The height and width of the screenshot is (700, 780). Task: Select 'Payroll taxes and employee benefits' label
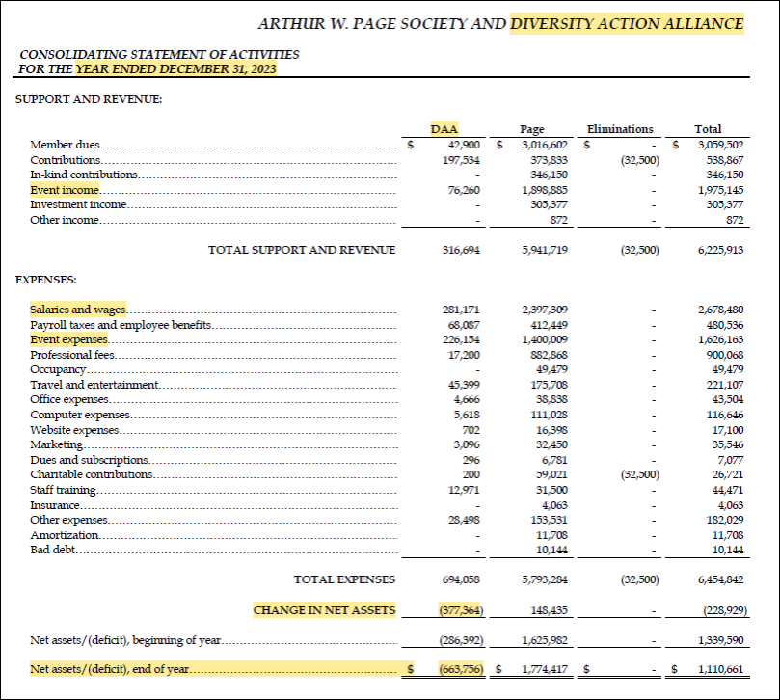point(121,325)
